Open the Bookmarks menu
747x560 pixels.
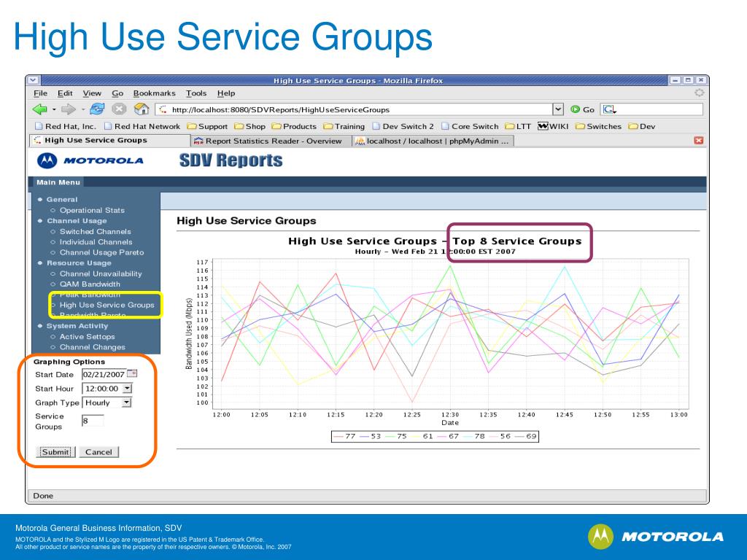(x=155, y=93)
